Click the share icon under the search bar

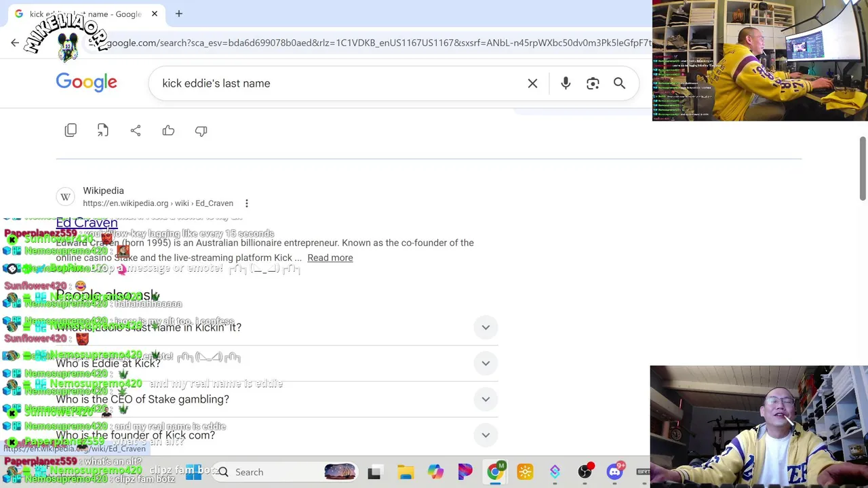point(136,131)
